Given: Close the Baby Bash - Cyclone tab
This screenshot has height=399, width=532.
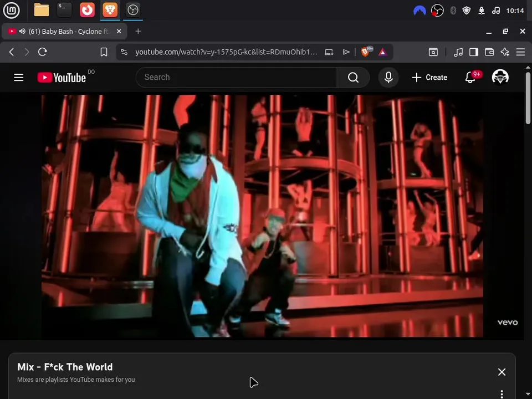Looking at the screenshot, I should [119, 31].
